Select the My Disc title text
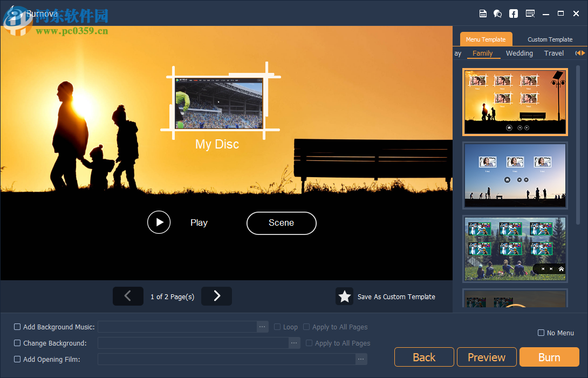 pyautogui.click(x=217, y=144)
